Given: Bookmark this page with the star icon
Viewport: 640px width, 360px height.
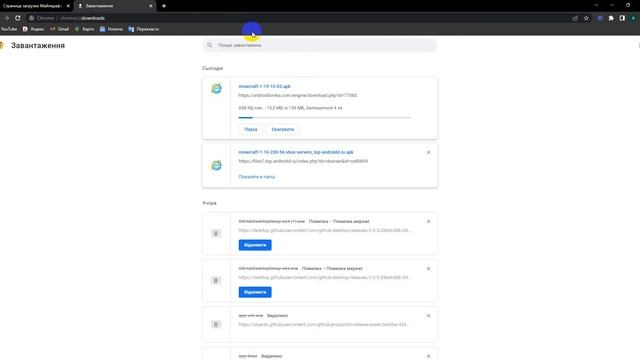Looking at the screenshot, I should [x=586, y=18].
